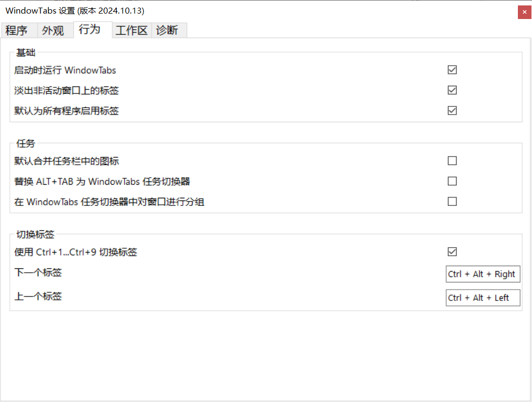The image size is (532, 402).
Task: Click the 默认为所有程序启用标签 label
Action: click(x=66, y=111)
